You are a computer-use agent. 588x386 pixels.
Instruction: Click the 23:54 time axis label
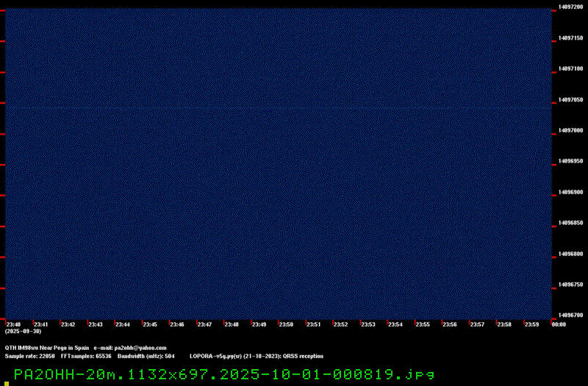395,324
